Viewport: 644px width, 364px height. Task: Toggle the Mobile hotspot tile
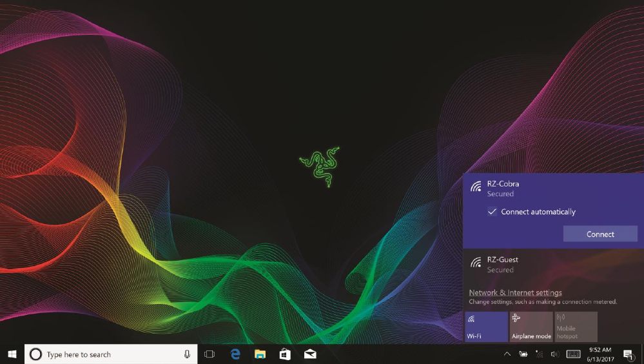576,327
